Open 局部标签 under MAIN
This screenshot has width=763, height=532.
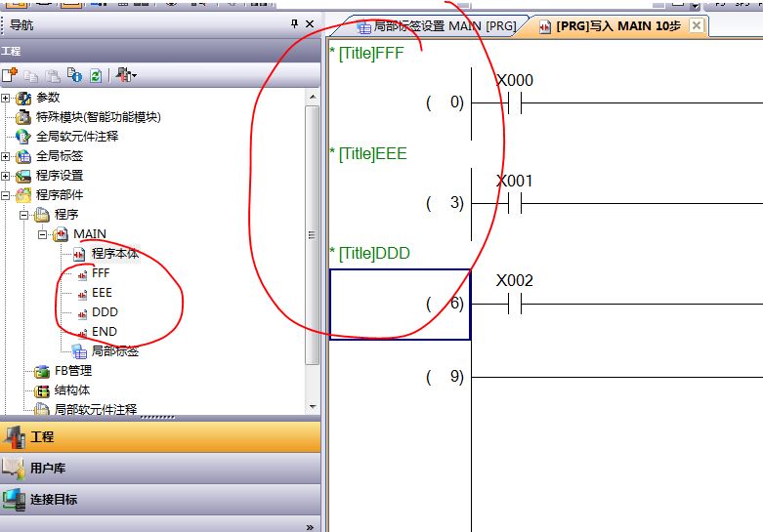pyautogui.click(x=113, y=351)
